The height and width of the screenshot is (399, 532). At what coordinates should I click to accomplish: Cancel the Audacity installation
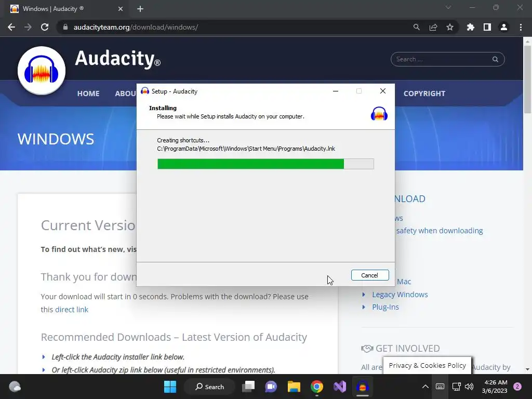coord(370,275)
